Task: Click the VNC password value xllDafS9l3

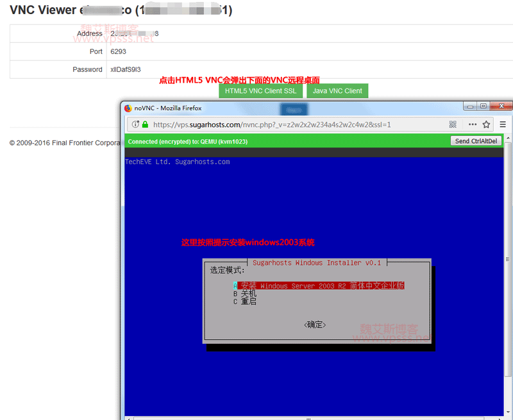Action: [x=126, y=69]
